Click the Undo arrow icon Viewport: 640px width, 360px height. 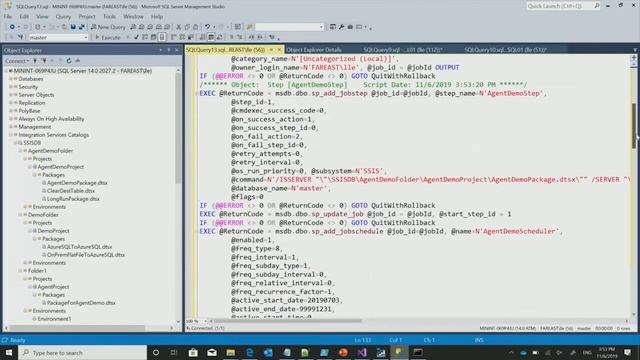(207, 27)
